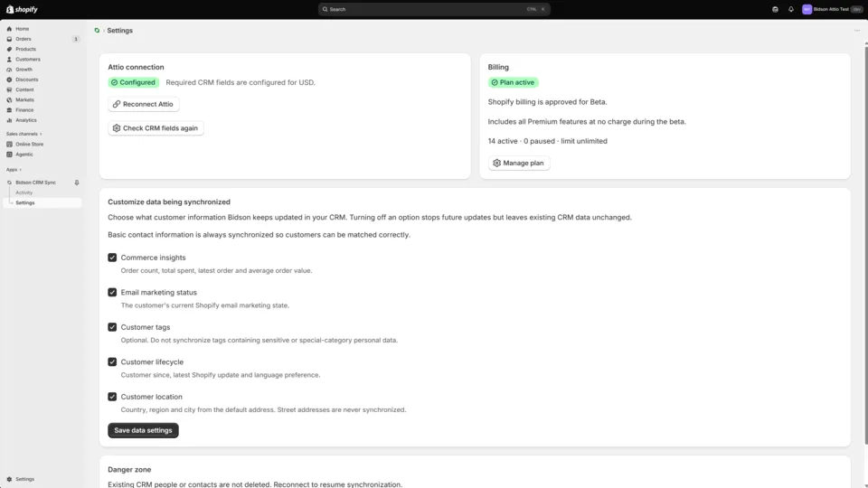The image size is (868, 488).
Task: Click the Customers person icon
Action: (9, 60)
